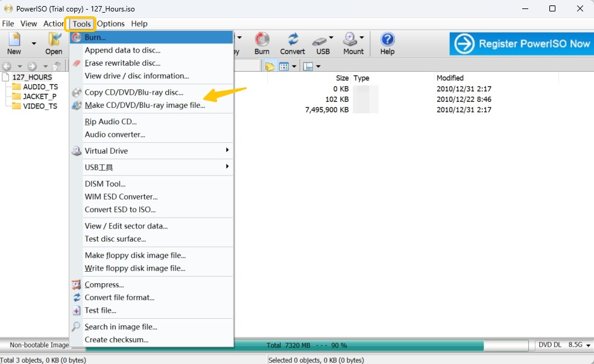This screenshot has height=364, width=594.
Task: Click the New toolbar icon
Action: [13, 42]
